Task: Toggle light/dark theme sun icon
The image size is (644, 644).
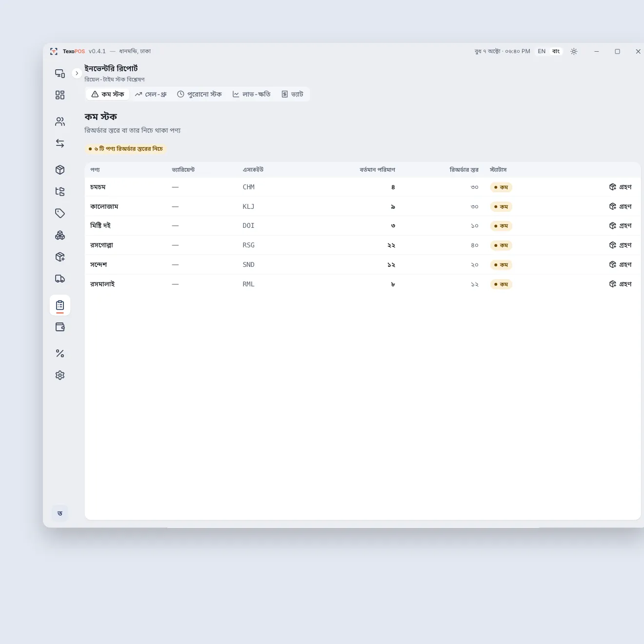Action: point(574,51)
